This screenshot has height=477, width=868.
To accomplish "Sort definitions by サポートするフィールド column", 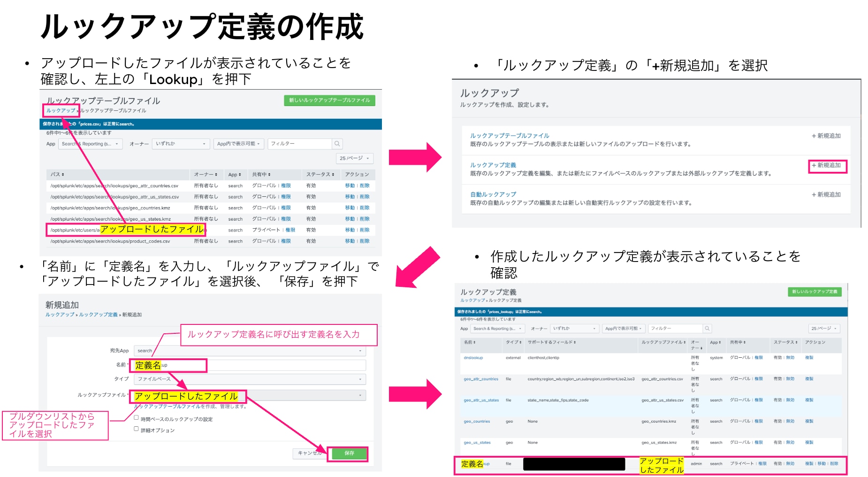I will pyautogui.click(x=552, y=342).
